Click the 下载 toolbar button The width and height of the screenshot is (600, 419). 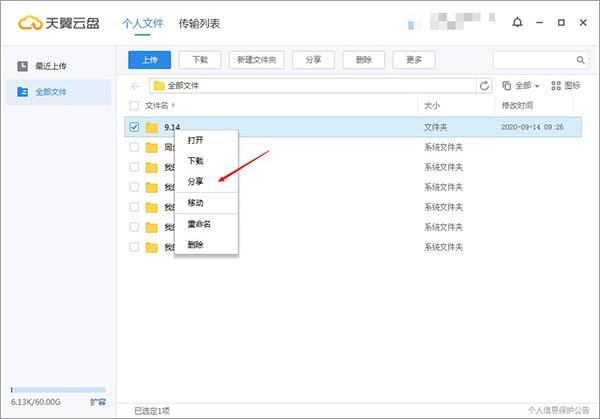click(x=200, y=60)
